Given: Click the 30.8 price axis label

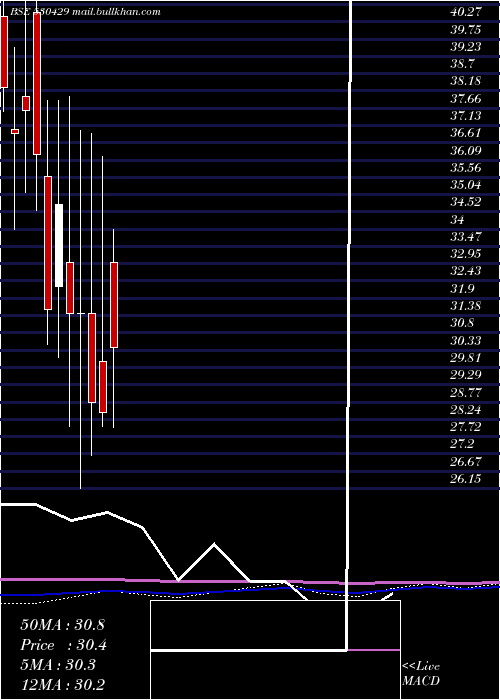Looking at the screenshot, I should pyautogui.click(x=463, y=323).
